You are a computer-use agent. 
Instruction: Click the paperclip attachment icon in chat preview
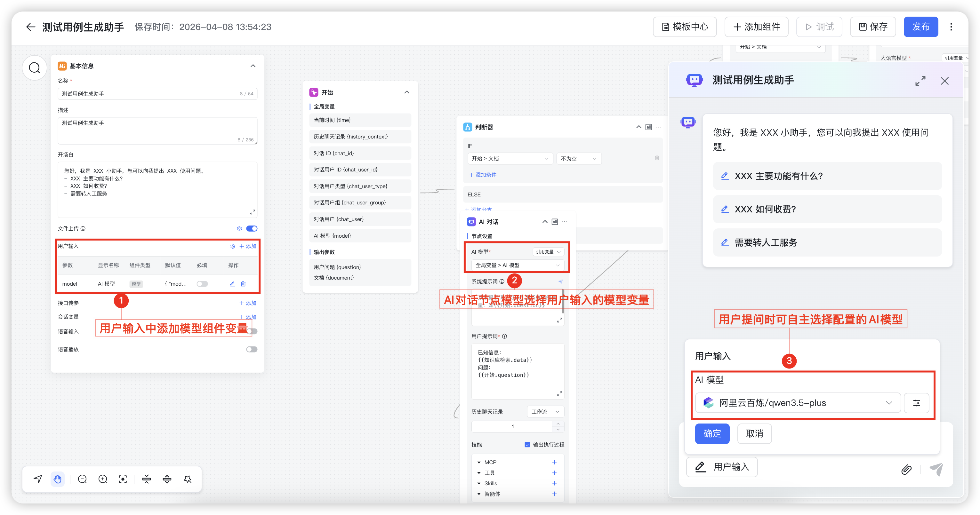coord(907,470)
